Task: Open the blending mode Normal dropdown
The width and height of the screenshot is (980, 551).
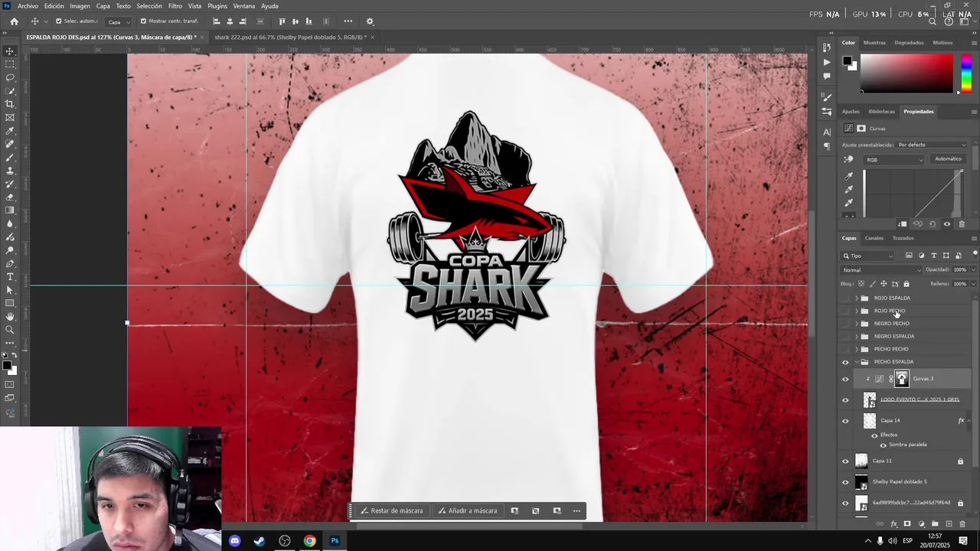Action: pyautogui.click(x=882, y=270)
